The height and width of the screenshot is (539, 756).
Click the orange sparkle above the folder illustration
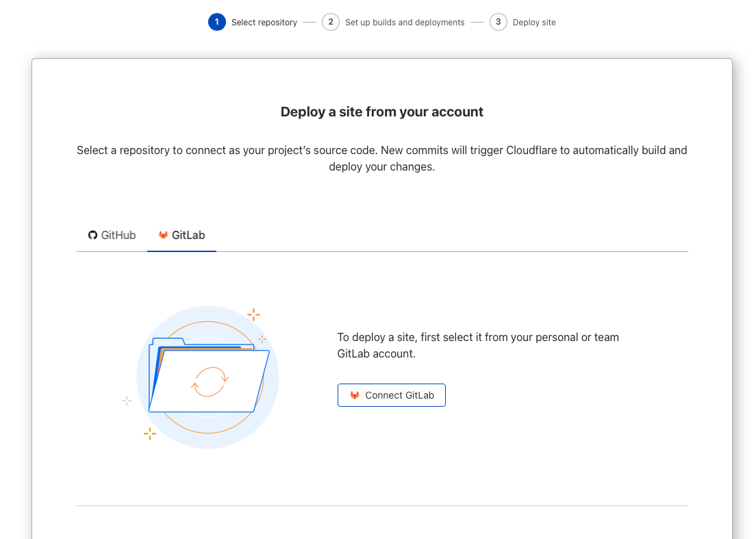click(253, 314)
